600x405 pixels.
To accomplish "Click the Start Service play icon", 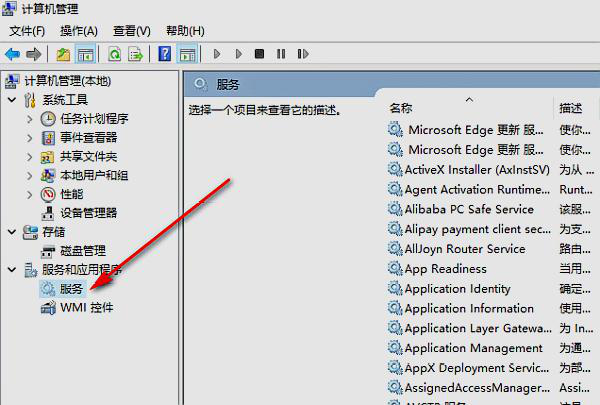I will click(x=217, y=54).
